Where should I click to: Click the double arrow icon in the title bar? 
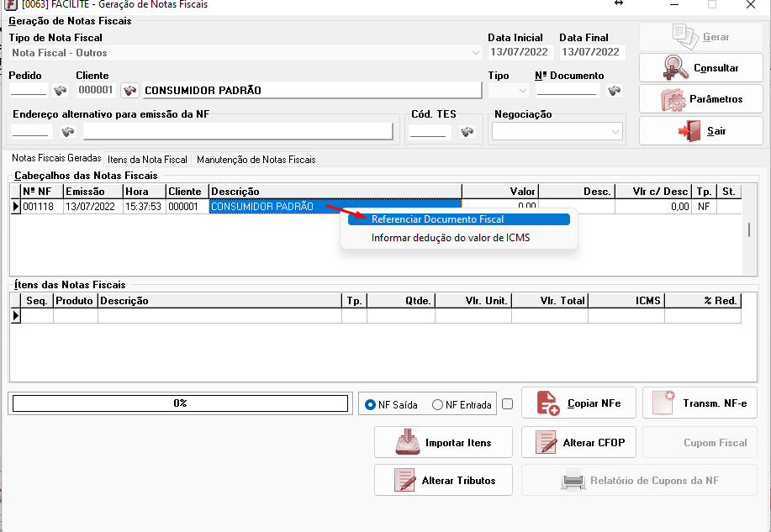coord(619,3)
